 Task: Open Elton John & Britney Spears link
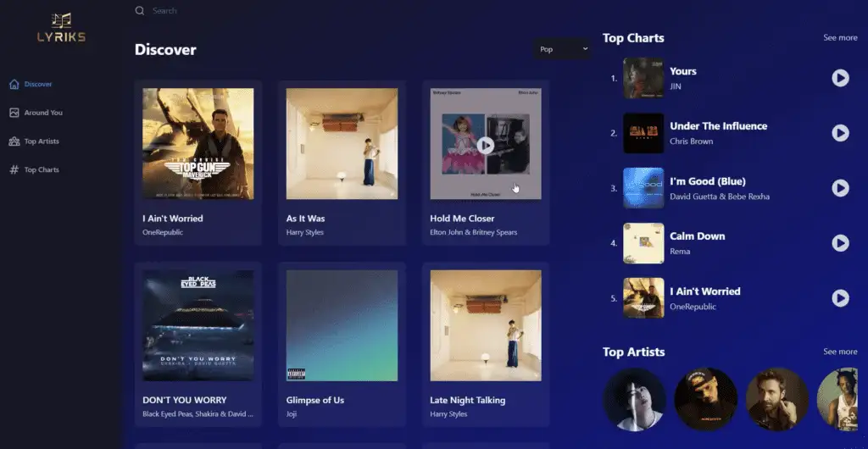pyautogui.click(x=474, y=232)
